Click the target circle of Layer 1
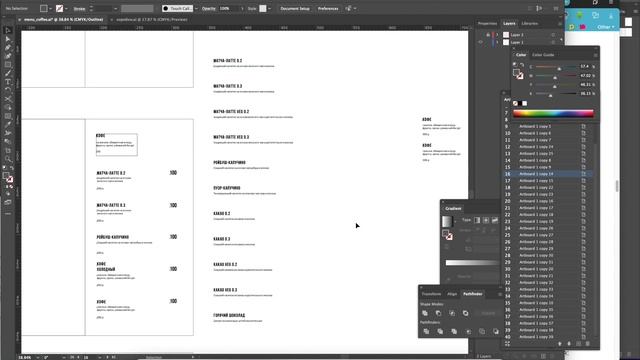This screenshot has height=360, width=640. click(x=553, y=42)
